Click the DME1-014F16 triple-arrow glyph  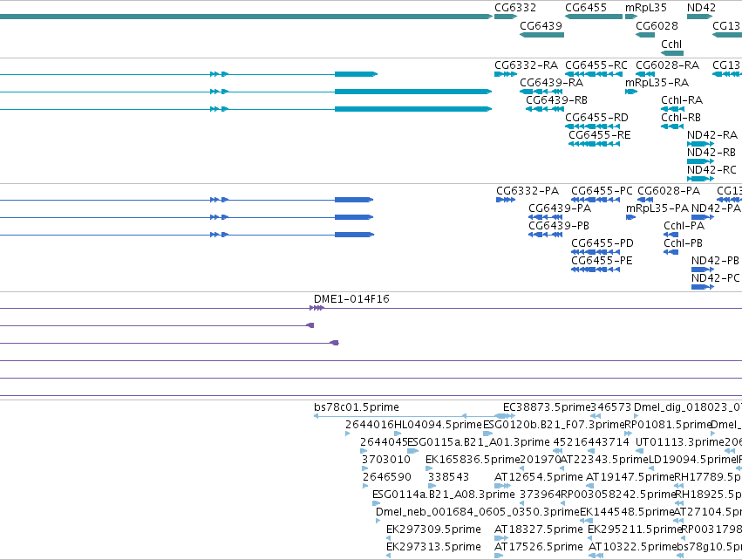[317, 308]
